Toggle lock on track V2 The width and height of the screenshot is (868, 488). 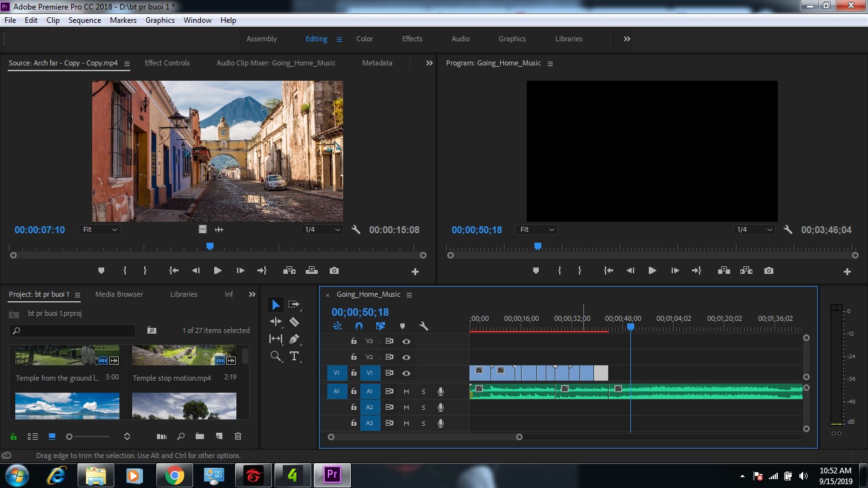click(x=354, y=357)
